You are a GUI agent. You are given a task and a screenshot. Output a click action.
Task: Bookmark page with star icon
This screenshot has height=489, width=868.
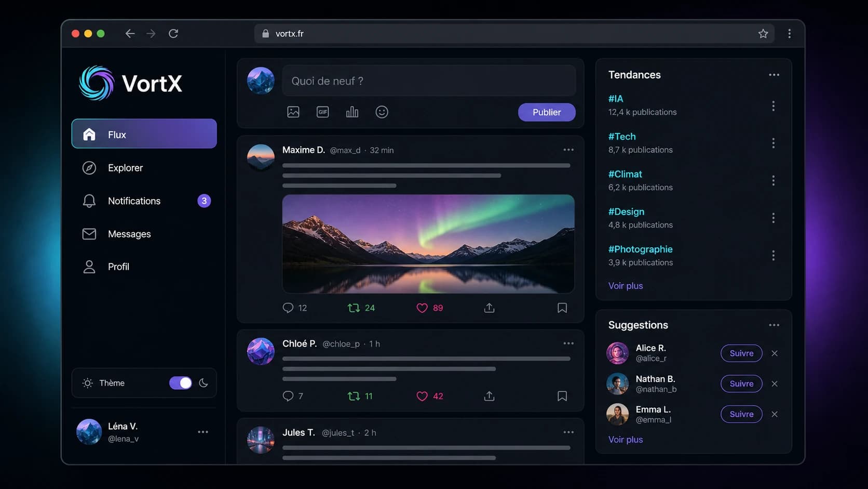[x=763, y=33]
